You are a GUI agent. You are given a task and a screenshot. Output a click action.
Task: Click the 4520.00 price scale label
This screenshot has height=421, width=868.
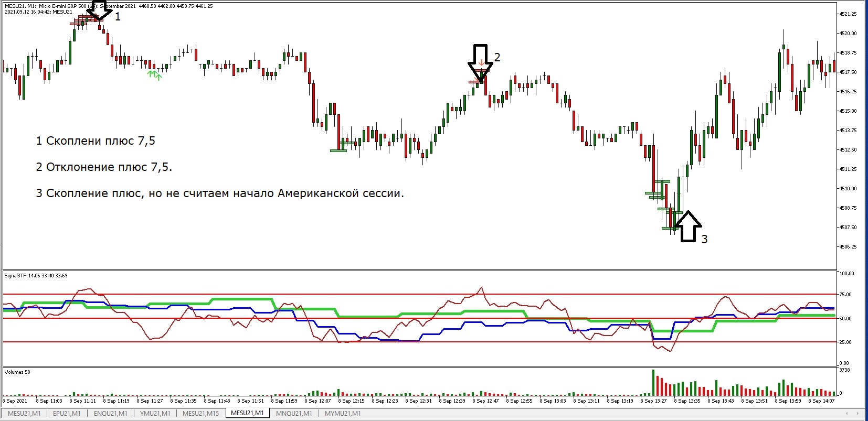848,34
